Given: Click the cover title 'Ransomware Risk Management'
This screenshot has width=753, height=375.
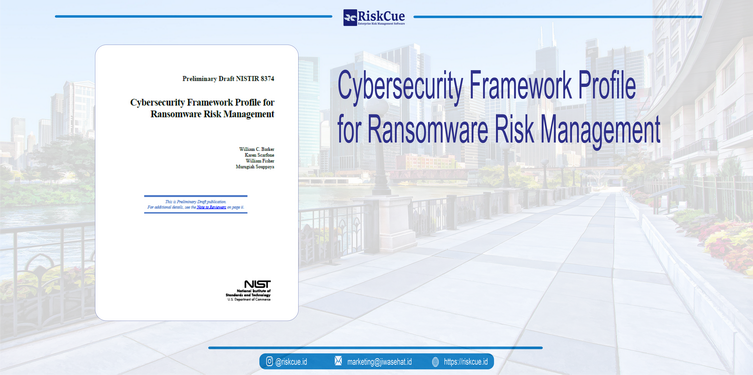Looking at the screenshot, I should point(212,114).
